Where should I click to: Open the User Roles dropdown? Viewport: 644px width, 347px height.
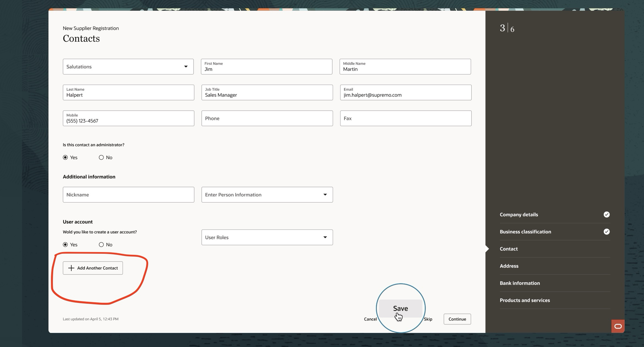pyautogui.click(x=267, y=237)
